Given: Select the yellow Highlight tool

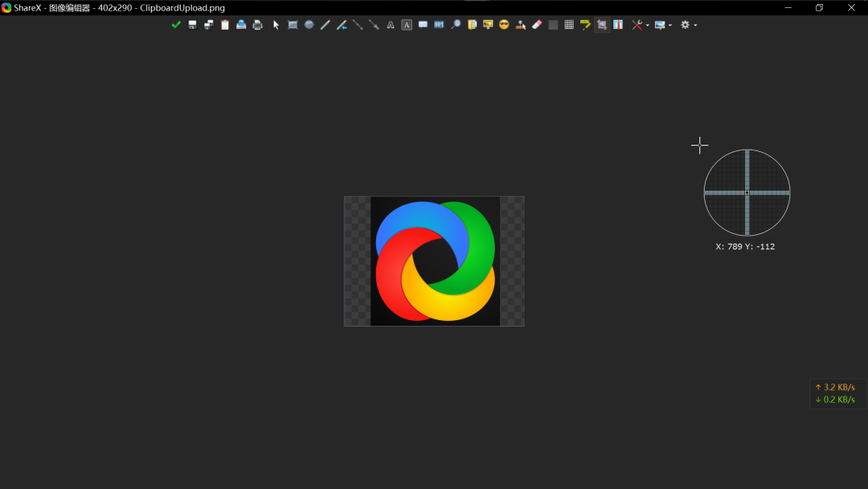Looking at the screenshot, I should pos(585,25).
